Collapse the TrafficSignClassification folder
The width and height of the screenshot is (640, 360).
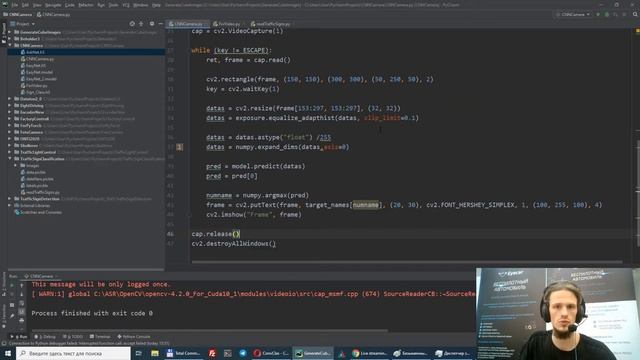point(9,159)
